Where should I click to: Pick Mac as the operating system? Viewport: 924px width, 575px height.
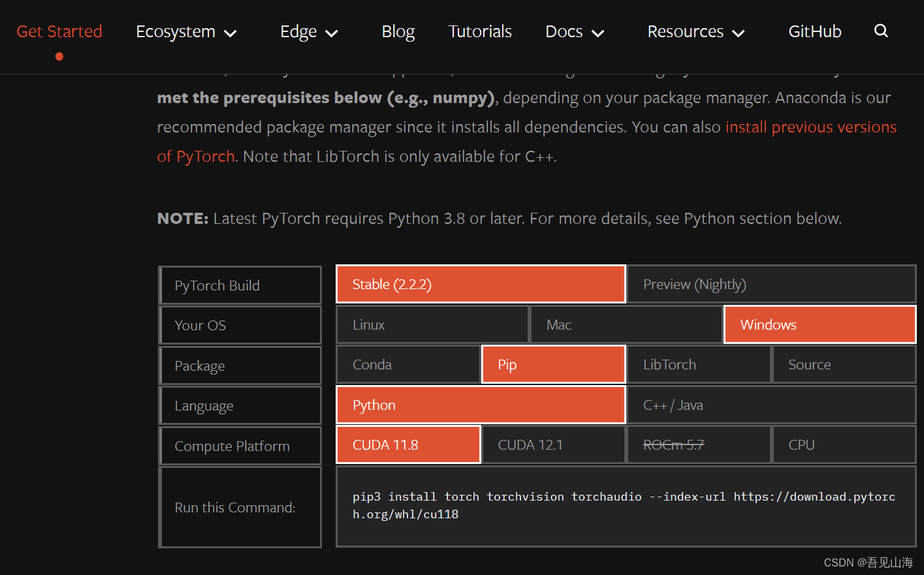pyautogui.click(x=626, y=325)
